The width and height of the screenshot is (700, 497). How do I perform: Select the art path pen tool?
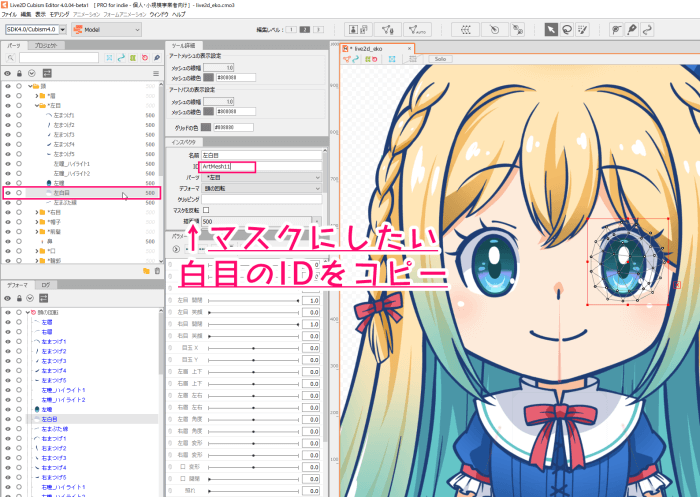tap(632, 29)
